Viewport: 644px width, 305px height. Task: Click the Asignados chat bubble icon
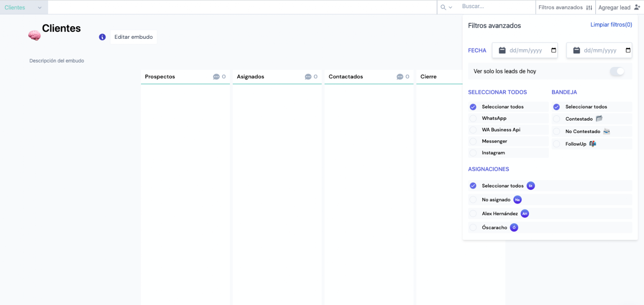click(308, 77)
